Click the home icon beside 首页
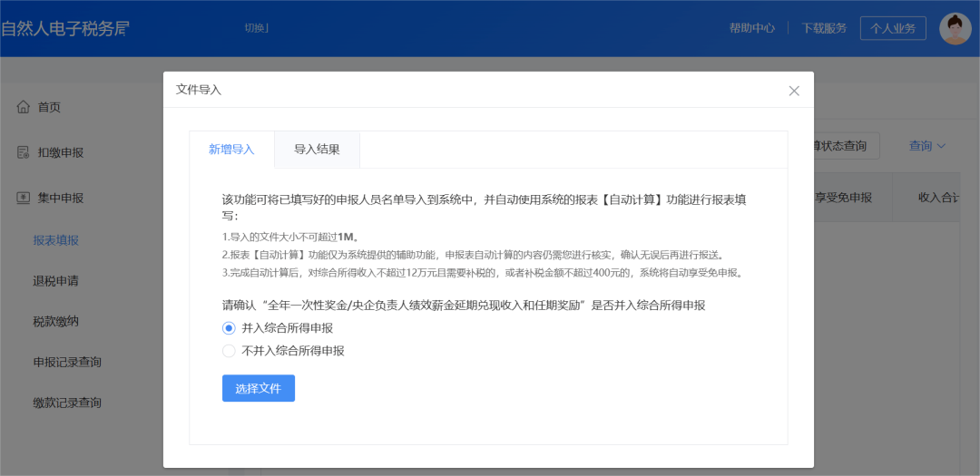The width and height of the screenshot is (980, 476). [x=24, y=107]
